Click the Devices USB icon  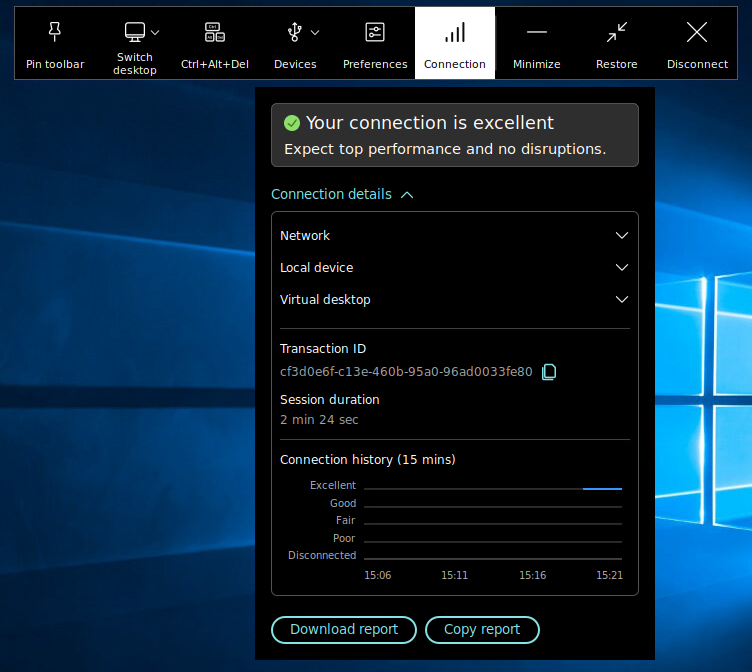(294, 32)
